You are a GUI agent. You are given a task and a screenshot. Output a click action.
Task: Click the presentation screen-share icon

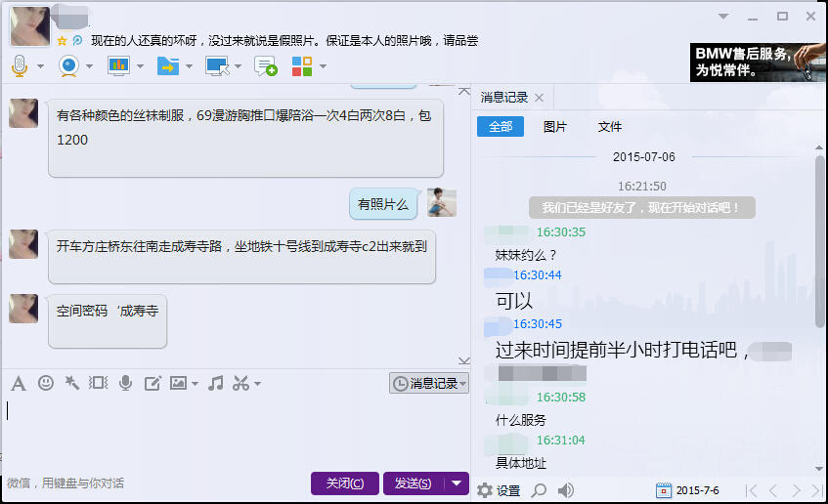pyautogui.click(x=118, y=66)
